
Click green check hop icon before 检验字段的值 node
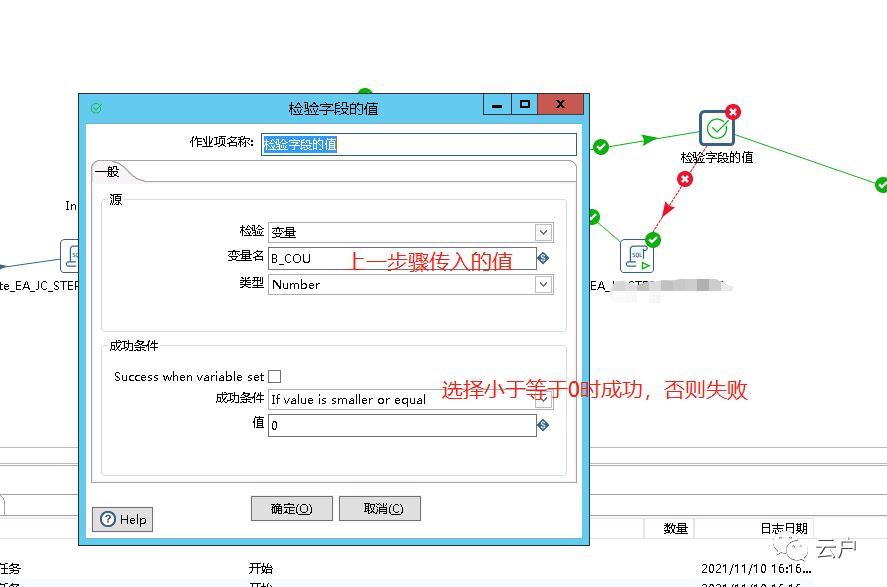(x=601, y=147)
